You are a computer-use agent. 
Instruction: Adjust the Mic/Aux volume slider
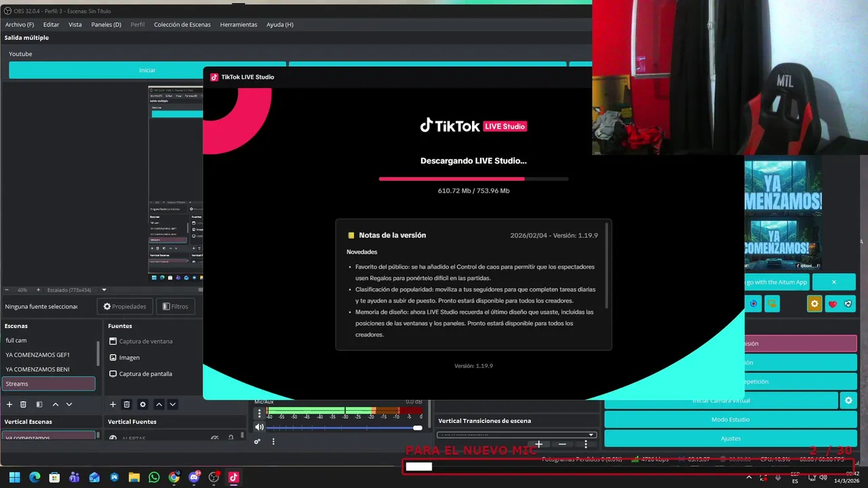(344, 428)
